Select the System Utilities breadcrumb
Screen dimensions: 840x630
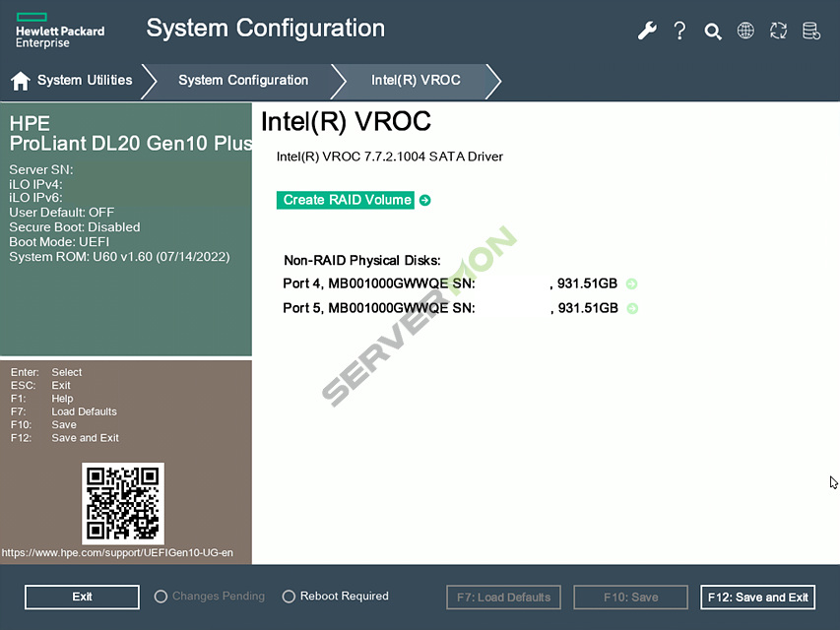(x=85, y=81)
